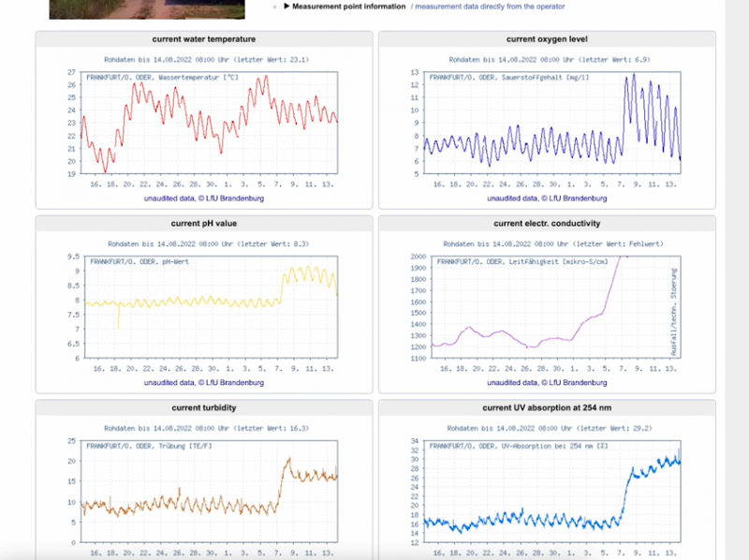Open the red water temperature chart
Viewport: 749px width, 560px height.
click(x=208, y=122)
